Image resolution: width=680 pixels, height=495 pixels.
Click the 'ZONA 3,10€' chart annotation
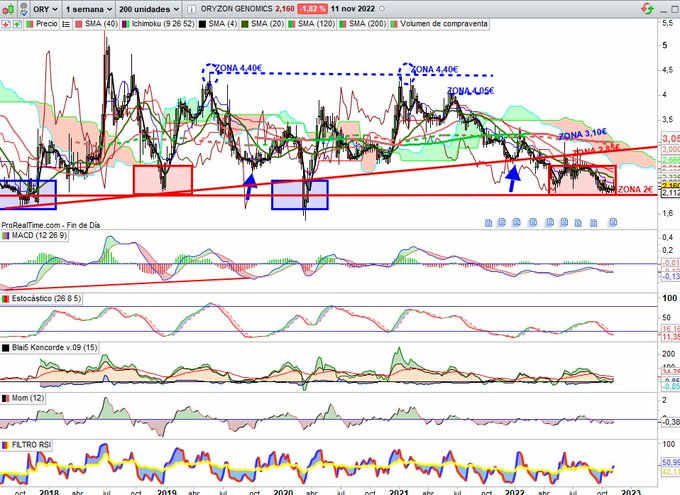point(583,134)
